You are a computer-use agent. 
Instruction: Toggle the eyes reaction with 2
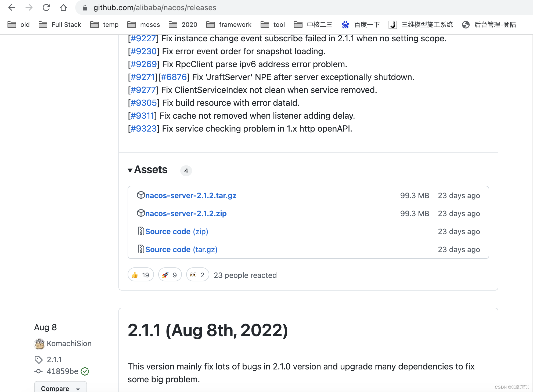[x=197, y=275]
